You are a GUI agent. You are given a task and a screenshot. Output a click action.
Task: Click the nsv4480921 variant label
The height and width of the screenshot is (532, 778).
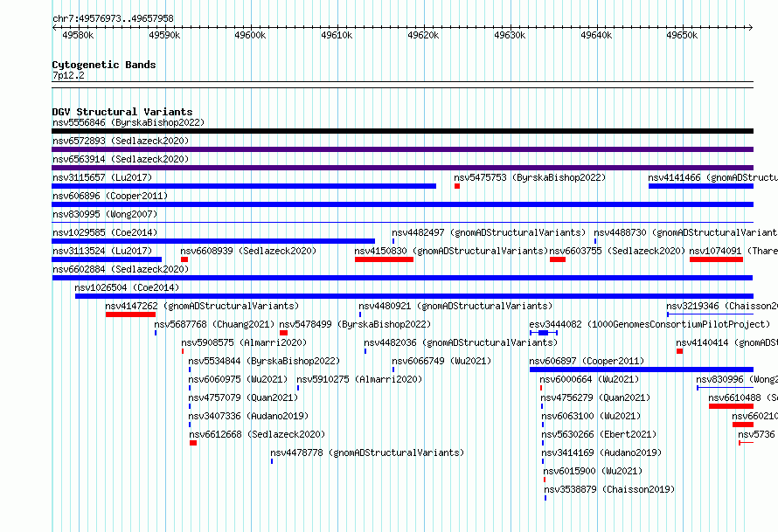(455, 306)
